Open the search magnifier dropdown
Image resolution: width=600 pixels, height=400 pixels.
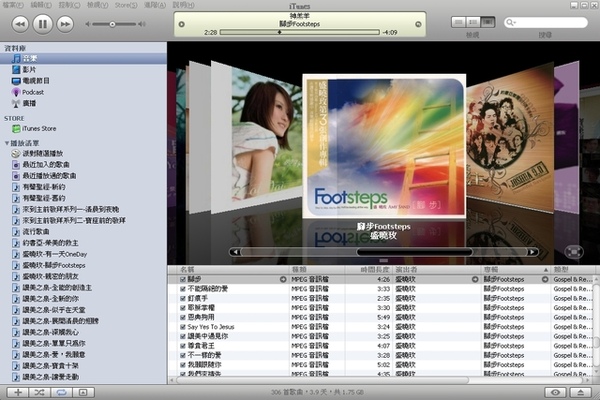click(x=510, y=23)
